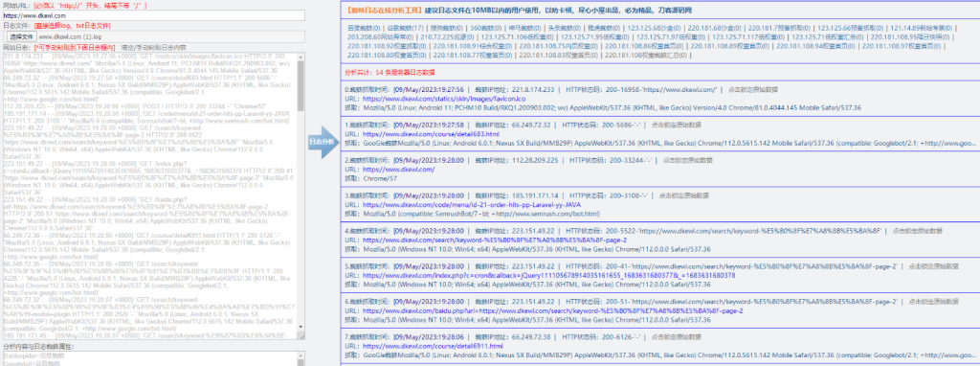This screenshot has width=980, height=366.
Task: Open the https://www.dkewl.com/ URL in entry 2
Action: click(398, 169)
